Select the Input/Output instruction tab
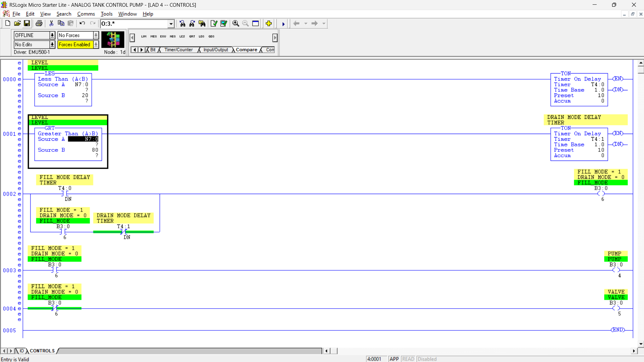The image size is (644, 362). point(215,50)
